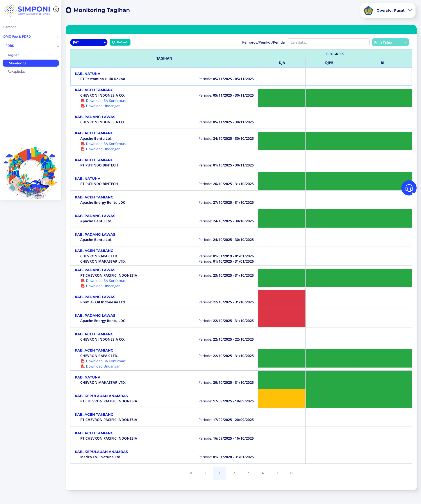Screen dimensions: 421x504
Task: Go to the previous page arrow
Action: coord(205,473)
